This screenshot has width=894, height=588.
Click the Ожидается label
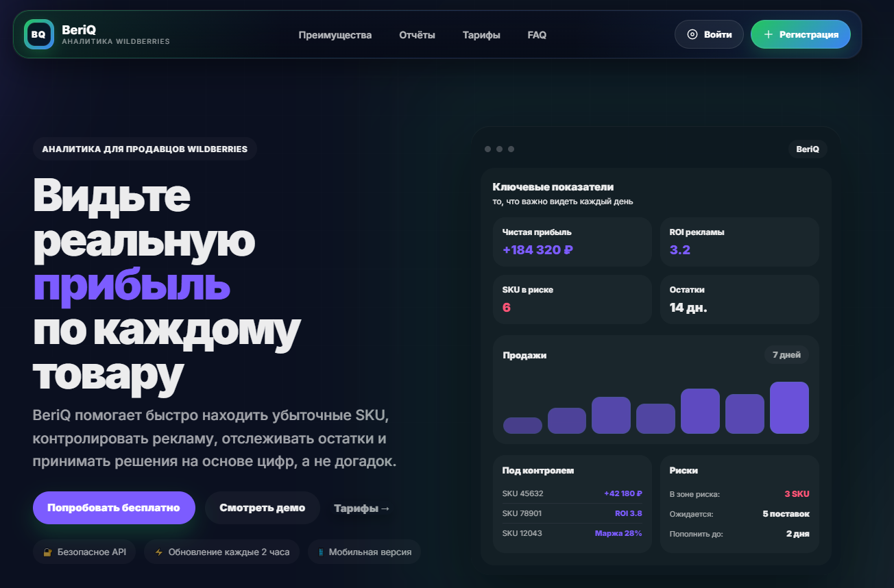tap(692, 513)
